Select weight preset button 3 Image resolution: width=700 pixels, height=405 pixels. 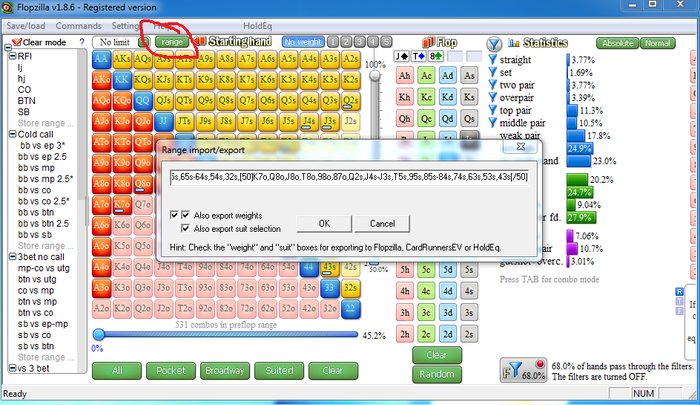coord(359,42)
